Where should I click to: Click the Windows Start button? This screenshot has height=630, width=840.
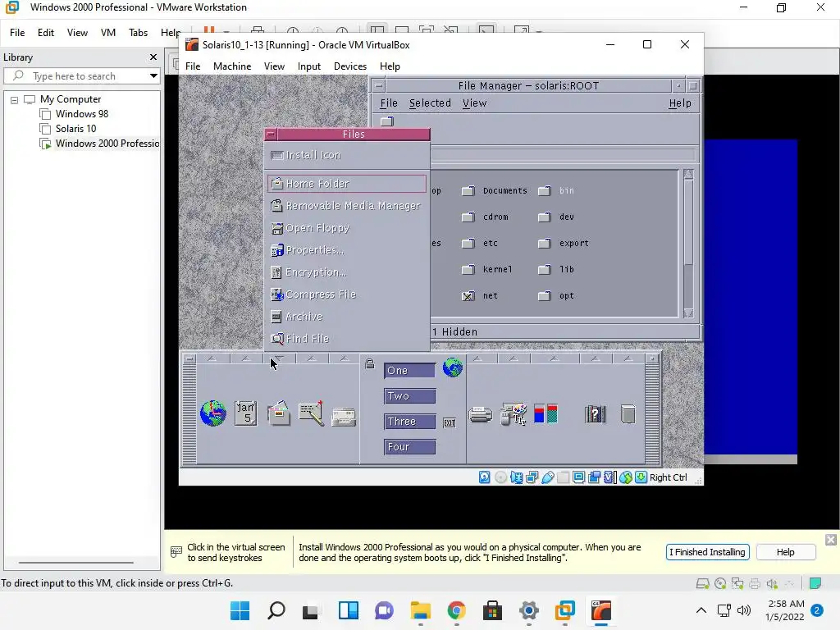pos(240,610)
